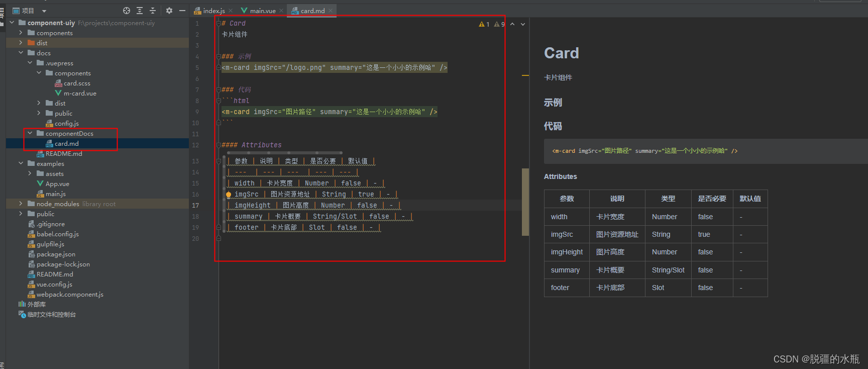Screen dimensions: 868x369
Task: Open App.vue in examples folder
Action: point(57,183)
